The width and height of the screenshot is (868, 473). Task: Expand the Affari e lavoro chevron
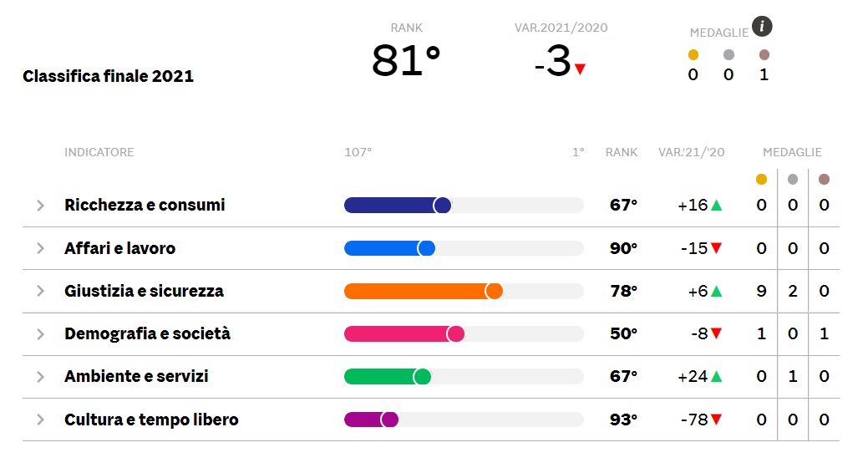click(x=40, y=248)
